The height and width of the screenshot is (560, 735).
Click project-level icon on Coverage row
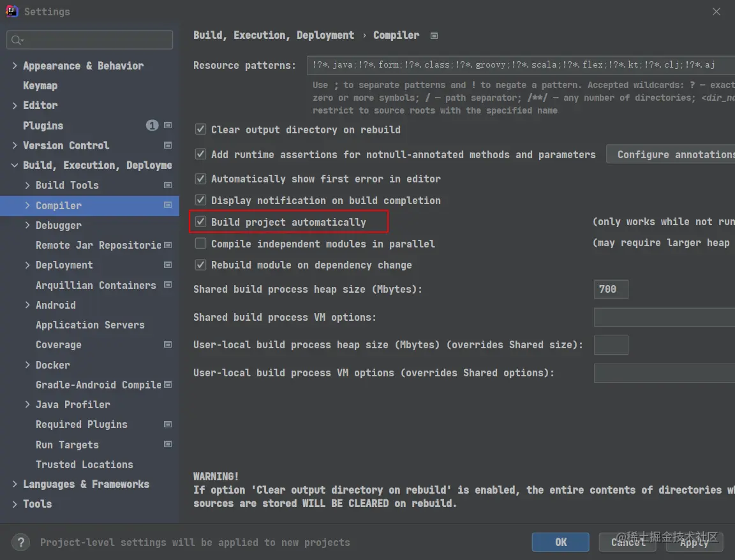(168, 344)
